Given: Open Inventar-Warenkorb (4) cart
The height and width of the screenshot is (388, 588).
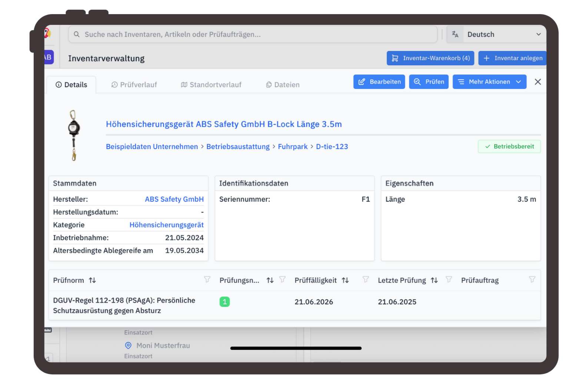Looking at the screenshot, I should [x=430, y=58].
